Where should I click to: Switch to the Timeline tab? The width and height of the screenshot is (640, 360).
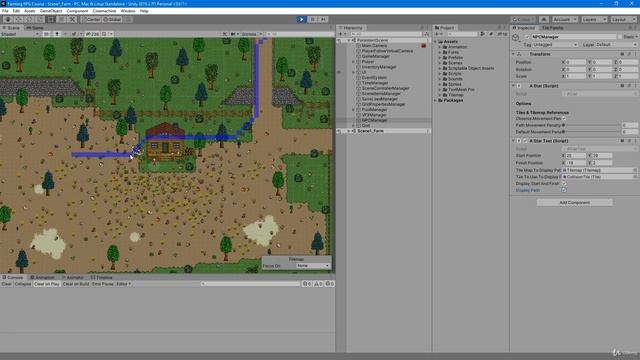click(x=101, y=278)
